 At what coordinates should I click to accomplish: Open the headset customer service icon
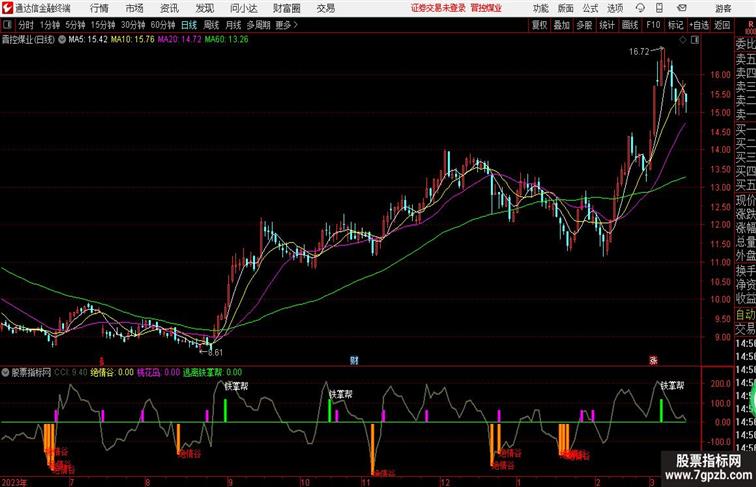(x=640, y=8)
